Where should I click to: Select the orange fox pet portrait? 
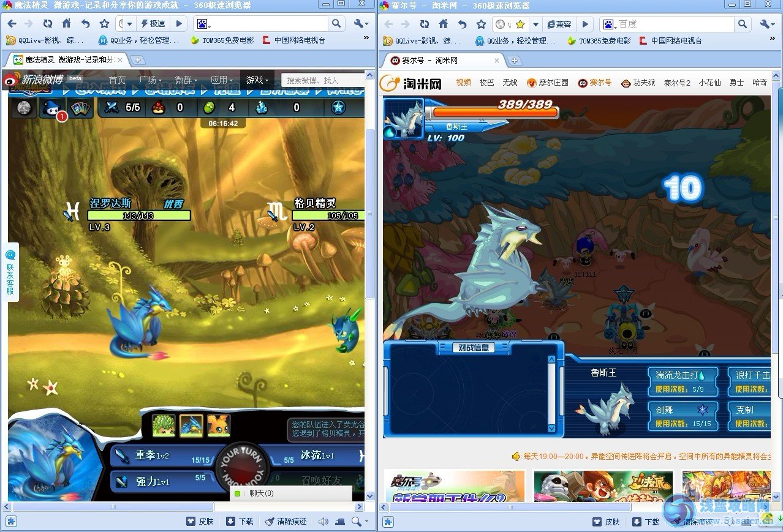coord(219,425)
